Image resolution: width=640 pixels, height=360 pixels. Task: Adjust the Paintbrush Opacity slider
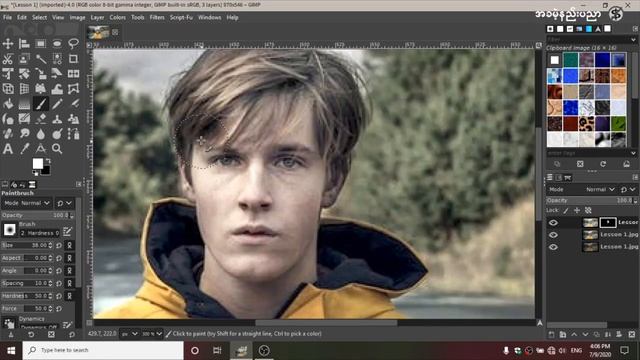click(x=37, y=215)
